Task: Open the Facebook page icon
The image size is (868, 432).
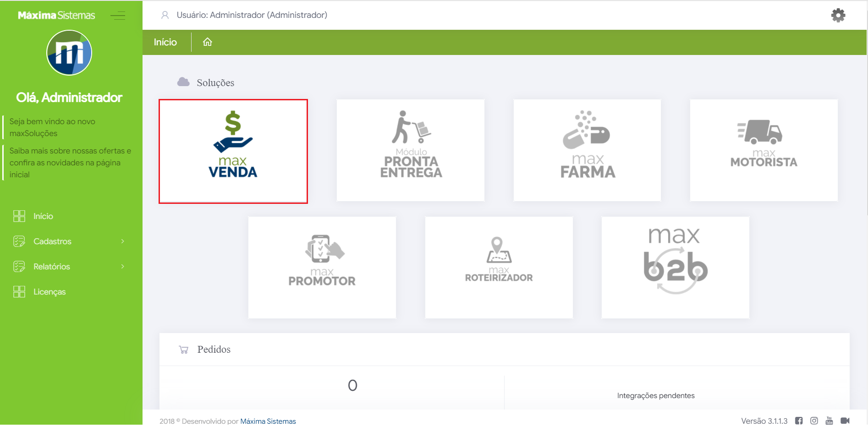Action: point(799,421)
